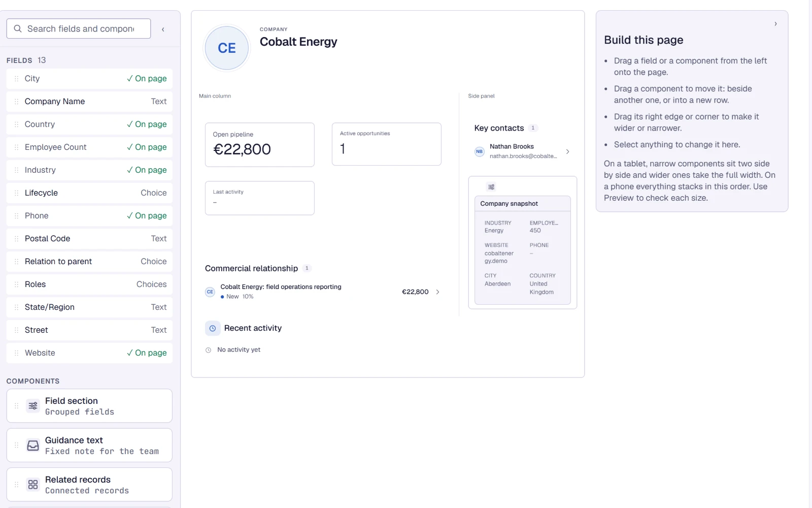Click the Roles row drag handle
This screenshot has height=508, width=812.
(16, 284)
